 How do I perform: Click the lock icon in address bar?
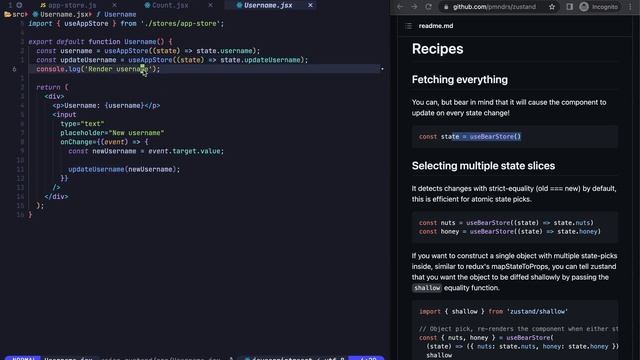[446, 7]
